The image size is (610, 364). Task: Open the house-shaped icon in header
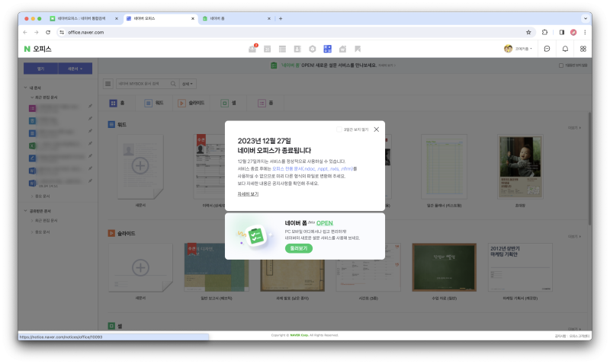[342, 49]
